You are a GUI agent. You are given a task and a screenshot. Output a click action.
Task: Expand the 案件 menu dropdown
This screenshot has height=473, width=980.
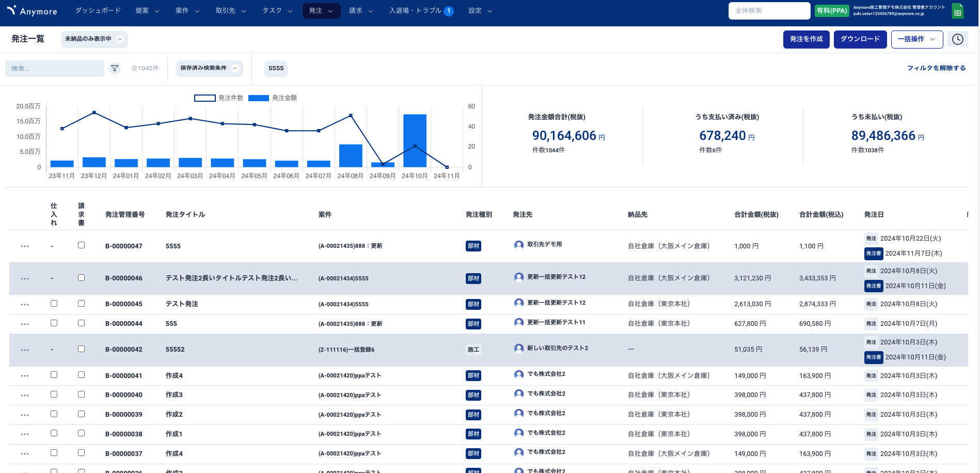(x=187, y=11)
